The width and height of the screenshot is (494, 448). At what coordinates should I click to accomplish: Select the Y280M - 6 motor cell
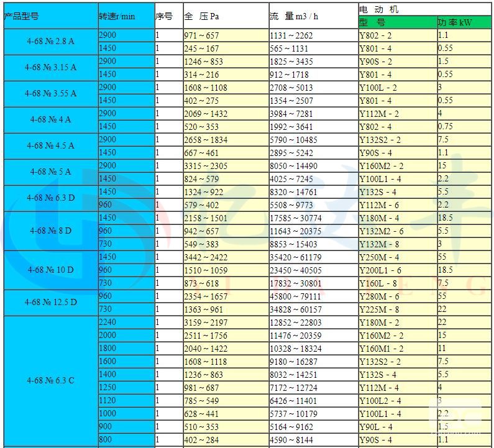coord(397,296)
